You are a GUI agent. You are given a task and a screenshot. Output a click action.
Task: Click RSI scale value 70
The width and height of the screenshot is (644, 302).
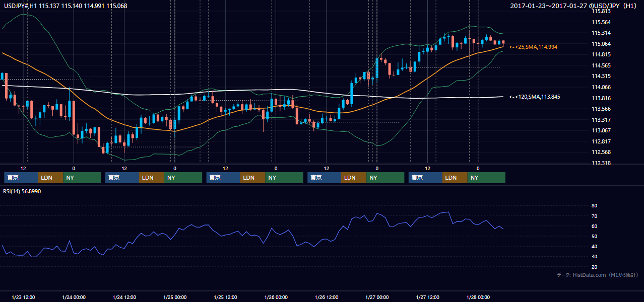click(594, 216)
